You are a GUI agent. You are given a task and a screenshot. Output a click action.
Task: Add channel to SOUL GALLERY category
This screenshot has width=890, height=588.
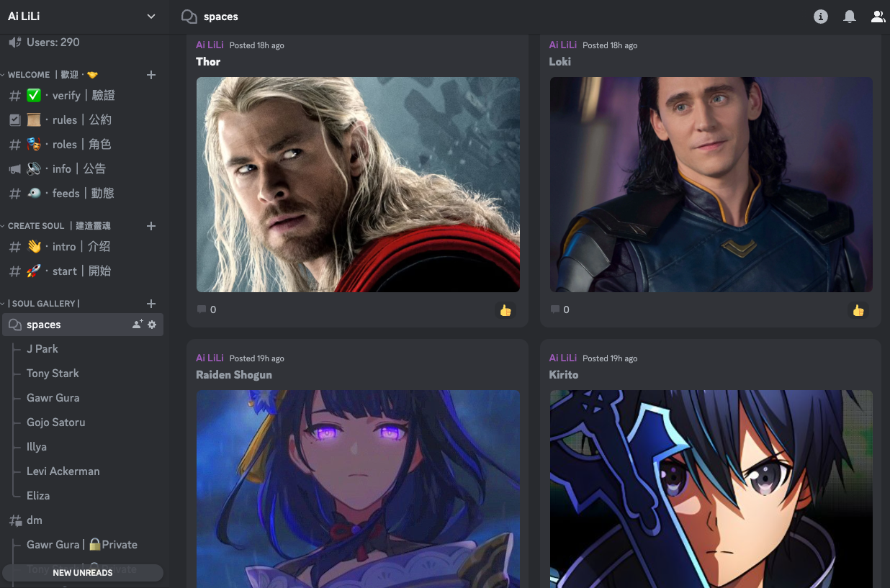click(x=151, y=304)
